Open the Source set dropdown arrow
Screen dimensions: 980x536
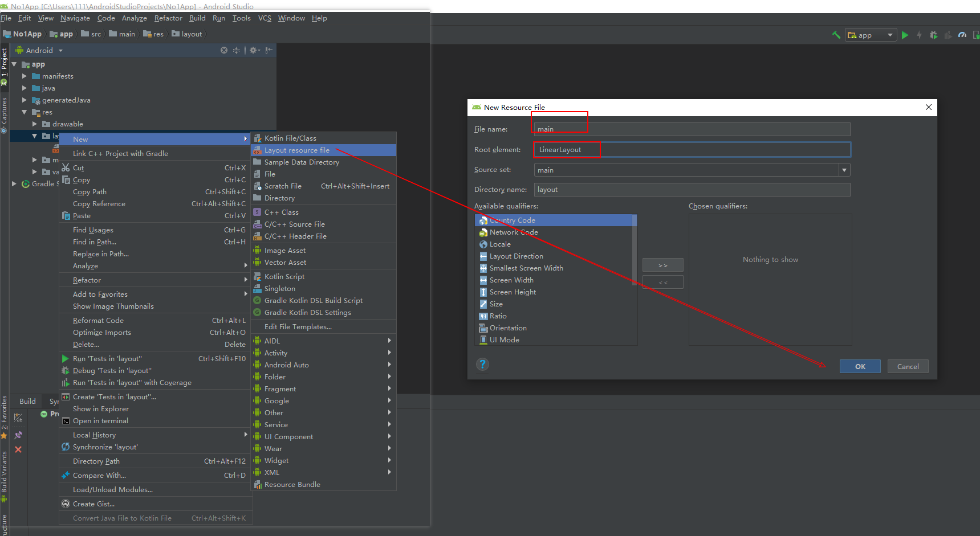844,170
